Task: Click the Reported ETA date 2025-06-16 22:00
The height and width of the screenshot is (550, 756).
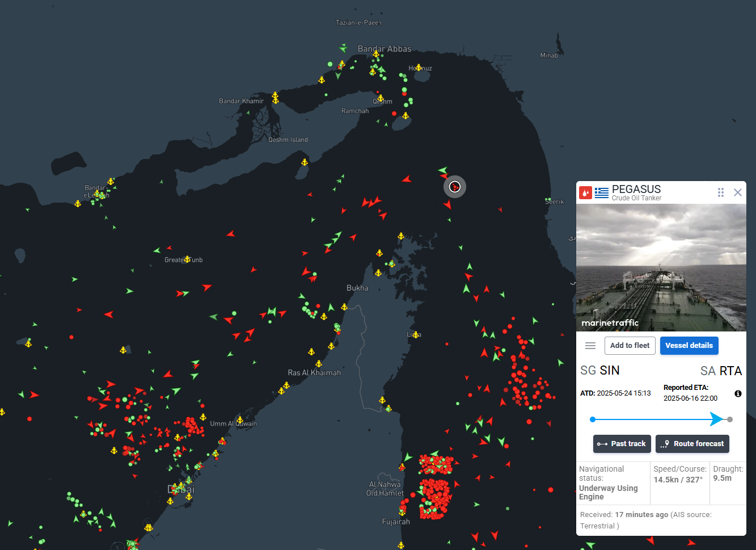Action: [690, 398]
